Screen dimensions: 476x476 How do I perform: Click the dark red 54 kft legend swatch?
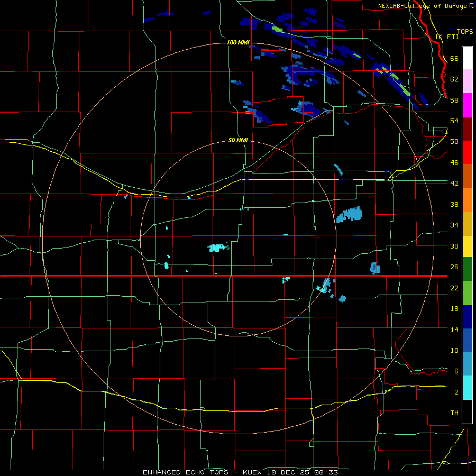467,130
